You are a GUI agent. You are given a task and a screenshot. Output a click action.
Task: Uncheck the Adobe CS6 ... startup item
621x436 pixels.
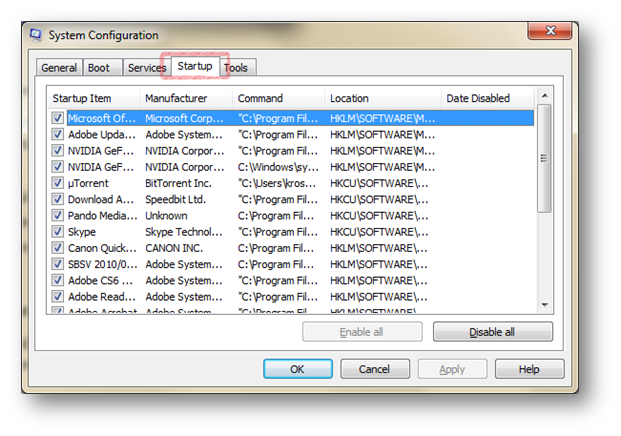pos(57,280)
